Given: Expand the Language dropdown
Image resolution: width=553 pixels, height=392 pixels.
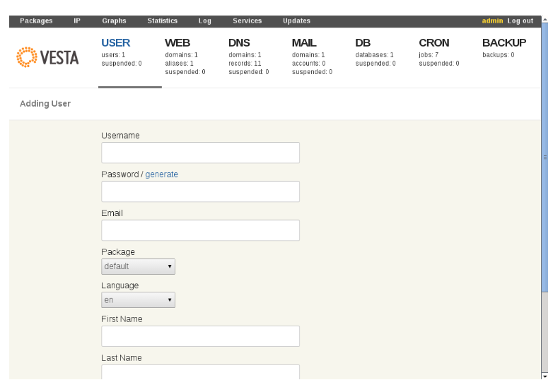Looking at the screenshot, I should tap(138, 300).
